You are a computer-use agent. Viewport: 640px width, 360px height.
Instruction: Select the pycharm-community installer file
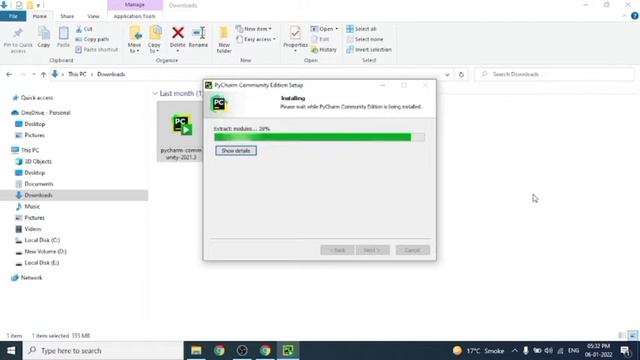tap(181, 131)
